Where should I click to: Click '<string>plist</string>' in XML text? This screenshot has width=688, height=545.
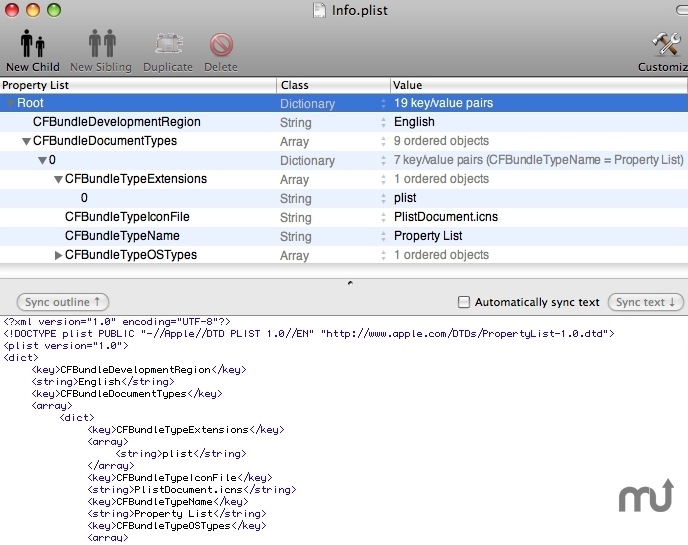point(181,454)
